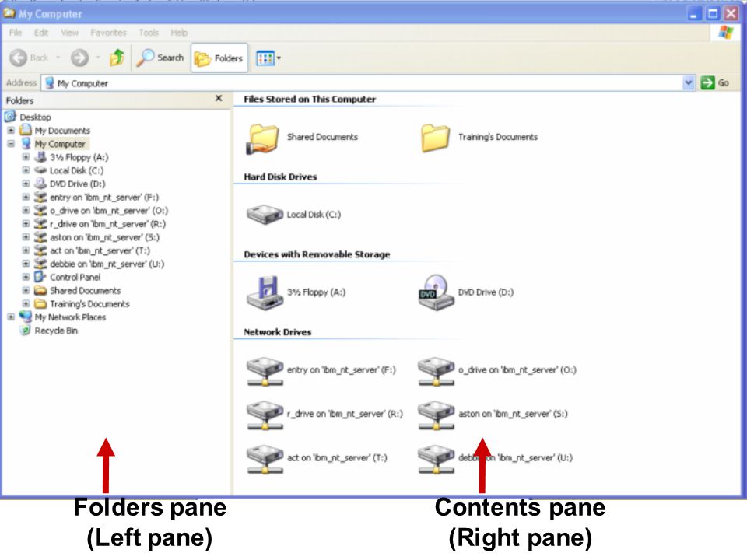Open the View menu
Viewport: 747px width, 560px height.
point(69,33)
